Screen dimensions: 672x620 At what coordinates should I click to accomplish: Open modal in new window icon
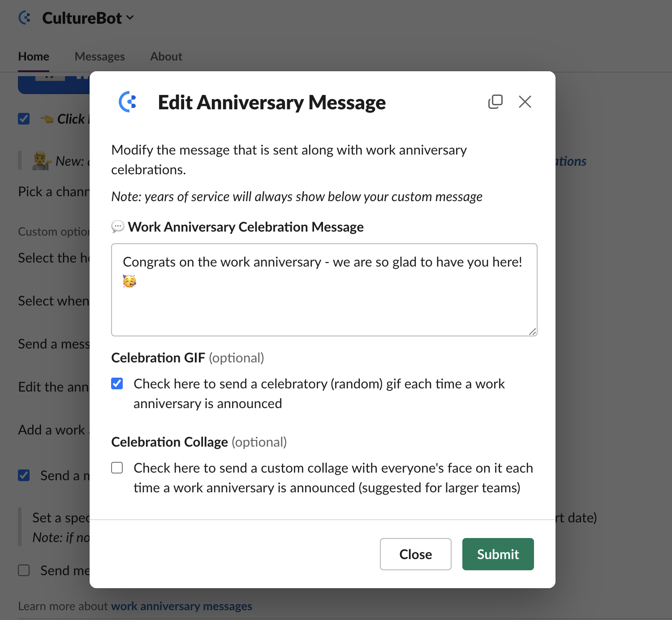495,102
